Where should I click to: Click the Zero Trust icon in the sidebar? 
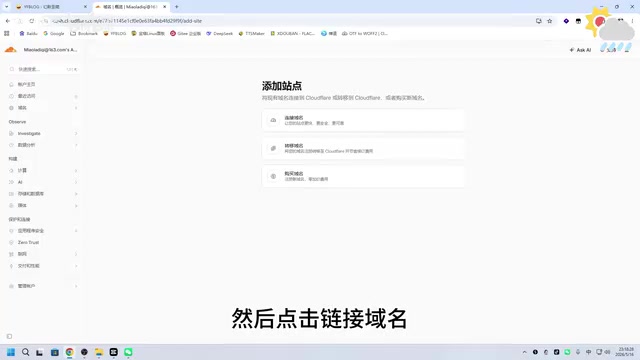(11, 242)
